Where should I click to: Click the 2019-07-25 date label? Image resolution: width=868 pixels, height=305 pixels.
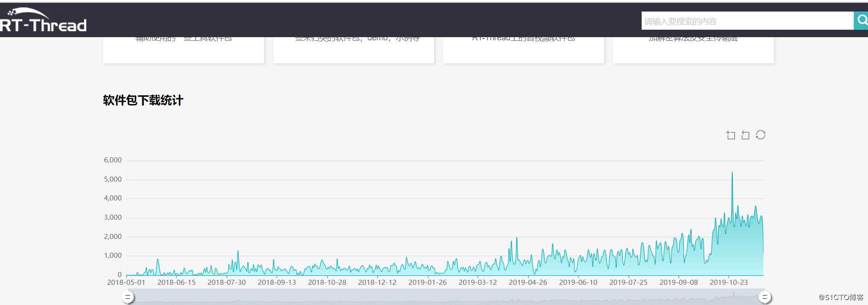pos(628,283)
